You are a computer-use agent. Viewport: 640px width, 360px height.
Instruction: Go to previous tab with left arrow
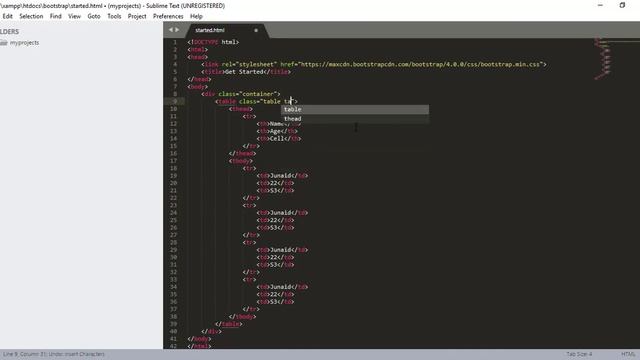pyautogui.click(x=171, y=30)
